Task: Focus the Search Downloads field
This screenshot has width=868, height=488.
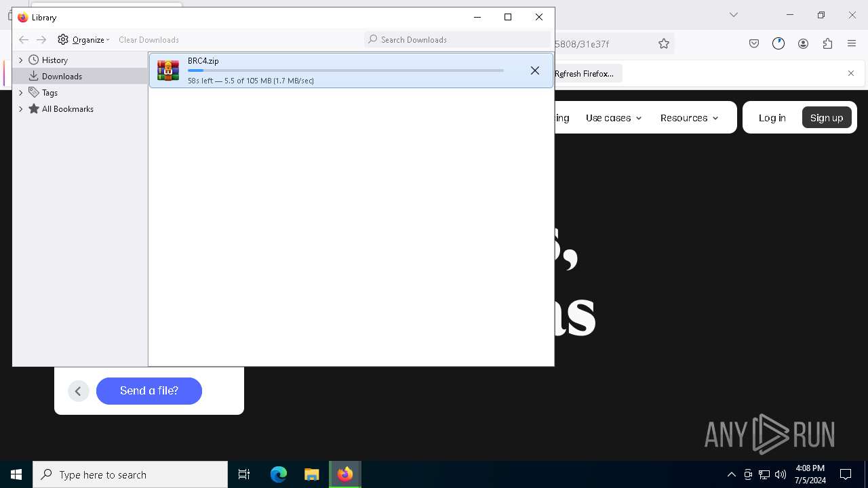Action: (x=458, y=40)
